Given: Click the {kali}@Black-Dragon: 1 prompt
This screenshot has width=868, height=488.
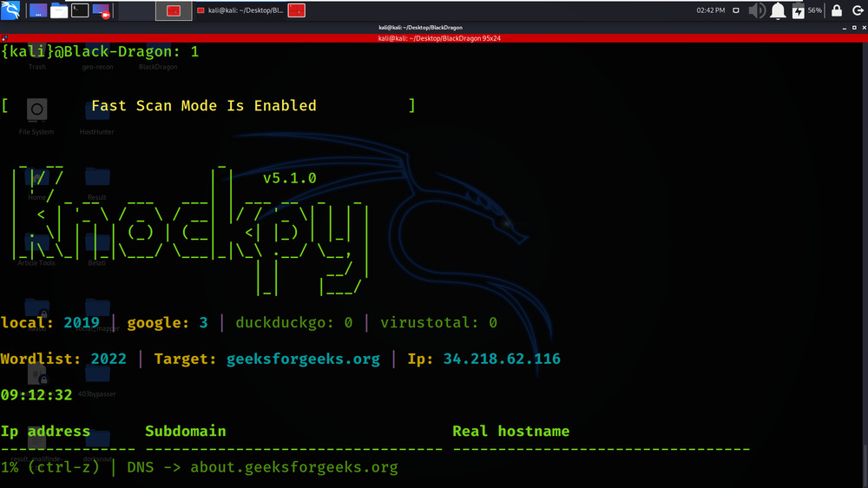Looking at the screenshot, I should coord(100,51).
